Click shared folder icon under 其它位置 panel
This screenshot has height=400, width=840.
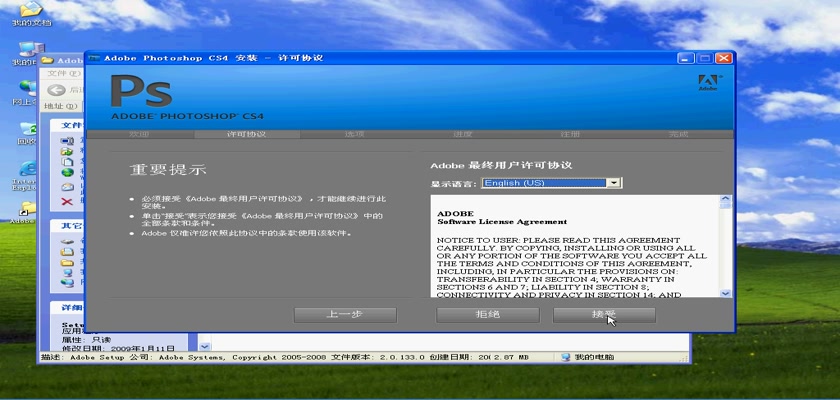tap(67, 262)
